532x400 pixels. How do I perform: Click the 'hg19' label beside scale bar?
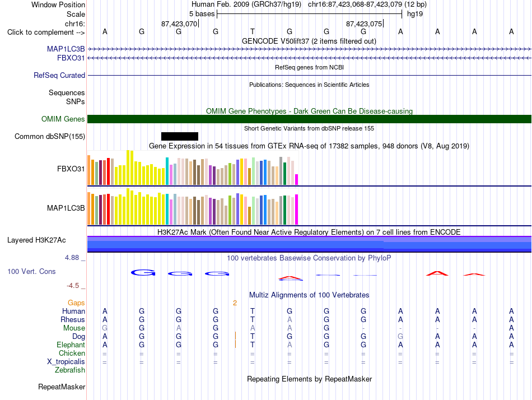click(x=415, y=14)
